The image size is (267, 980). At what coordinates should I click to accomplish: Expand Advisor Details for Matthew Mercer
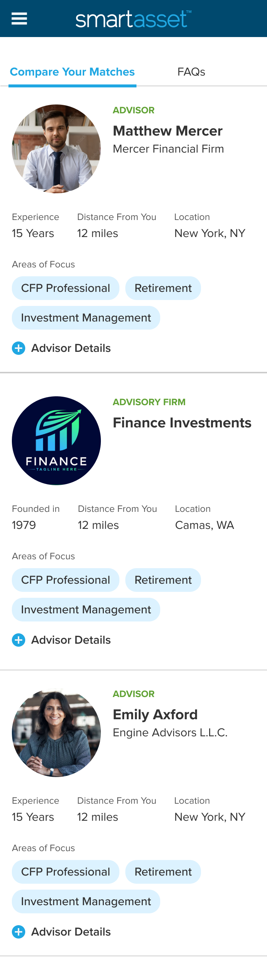[x=71, y=348]
